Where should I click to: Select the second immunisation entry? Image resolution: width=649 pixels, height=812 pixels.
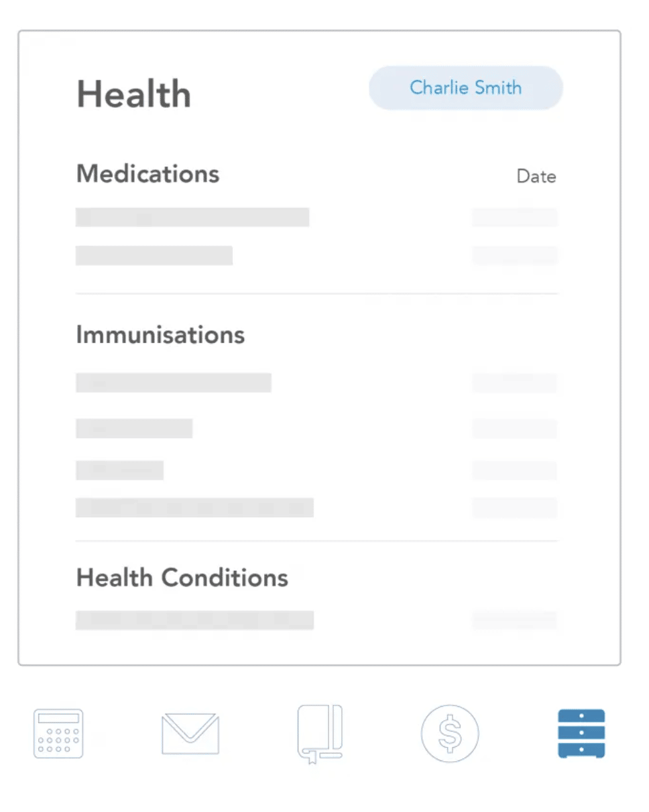[x=134, y=429]
